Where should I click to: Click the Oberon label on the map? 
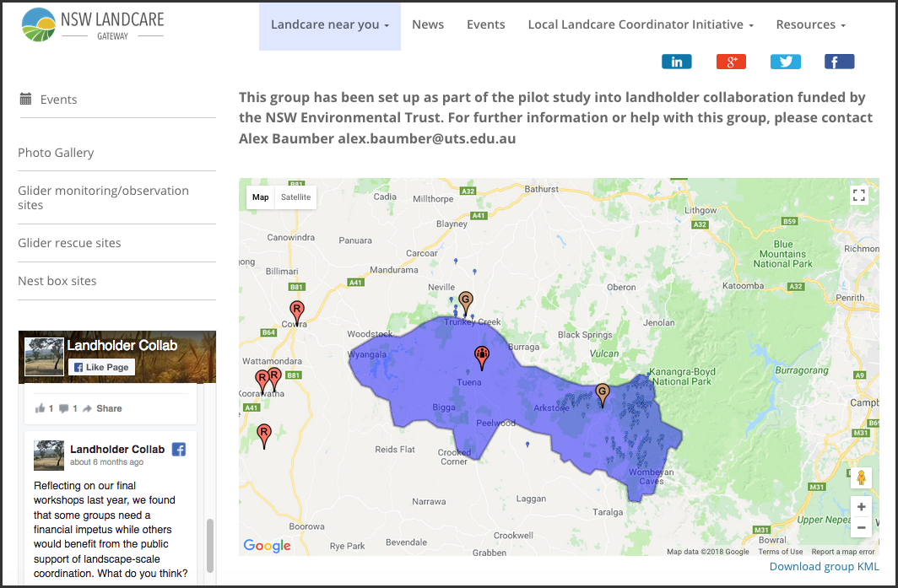point(621,287)
